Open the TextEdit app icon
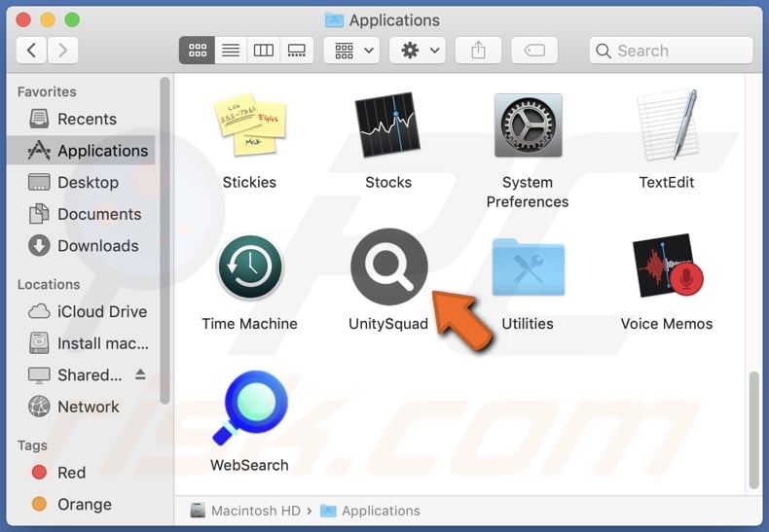This screenshot has height=532, width=769. [x=667, y=124]
